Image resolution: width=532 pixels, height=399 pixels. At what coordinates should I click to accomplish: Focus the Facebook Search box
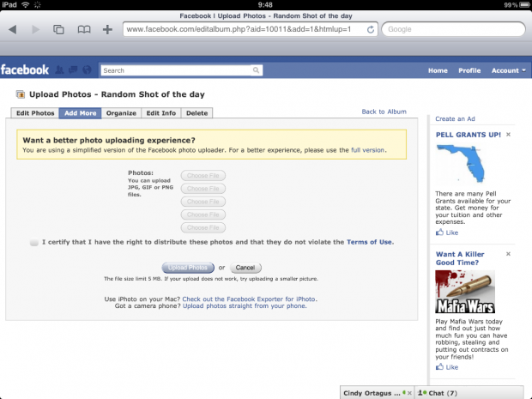tap(182, 70)
